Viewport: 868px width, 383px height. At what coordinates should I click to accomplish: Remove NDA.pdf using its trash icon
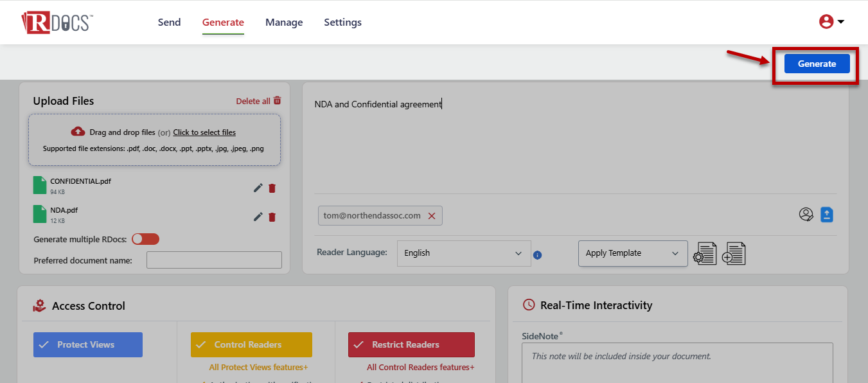click(272, 217)
